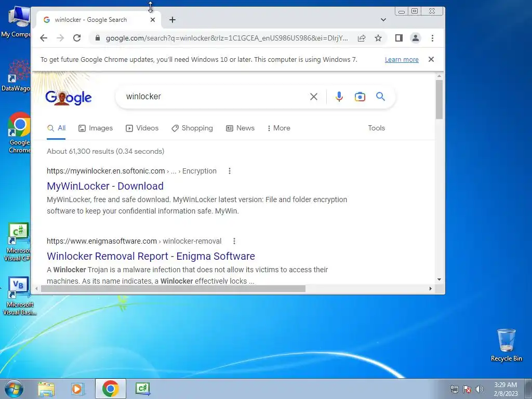This screenshot has height=399, width=532.
Task: Launch Windows Media Player from taskbar
Action: 78,389
